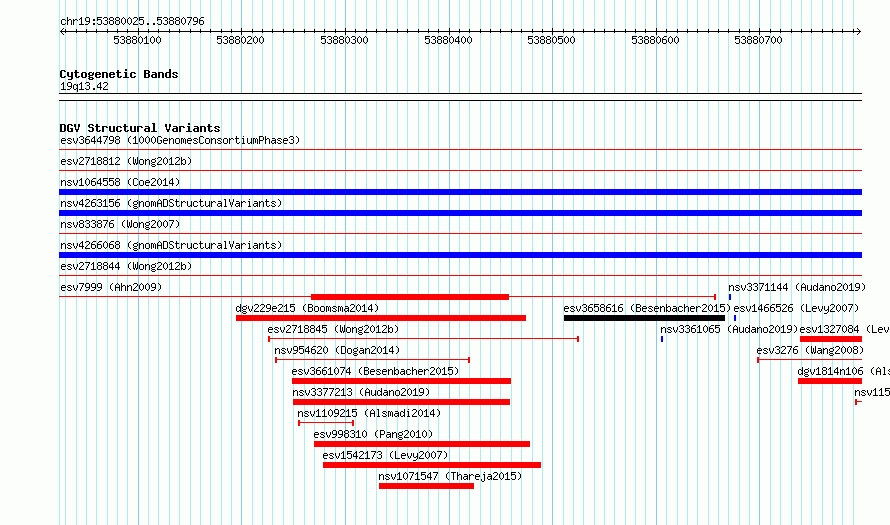Click the blue nsv1064558 variant bar
The width and height of the screenshot is (890, 525).
coord(460,192)
